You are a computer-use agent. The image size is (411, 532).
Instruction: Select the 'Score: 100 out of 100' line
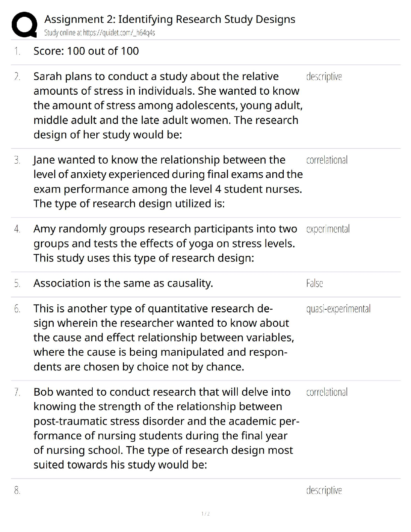pos(86,51)
